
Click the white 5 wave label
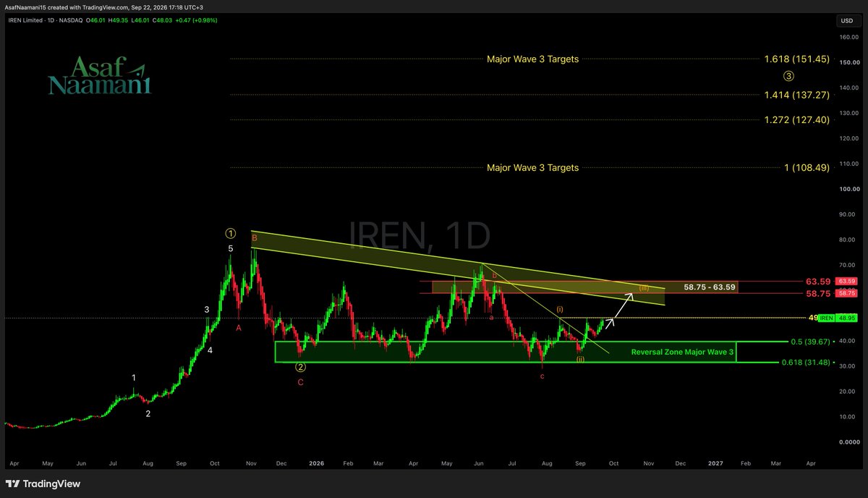point(231,249)
